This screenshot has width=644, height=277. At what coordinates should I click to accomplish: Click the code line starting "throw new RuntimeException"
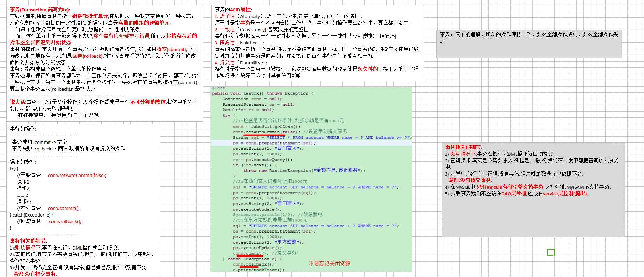[304, 171]
